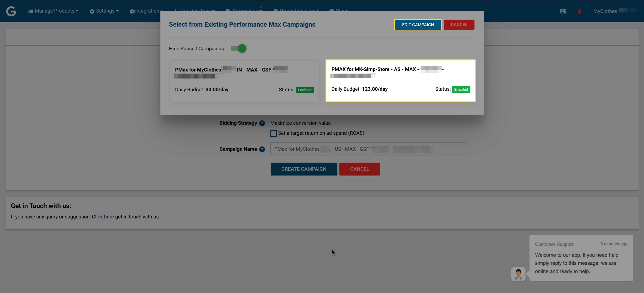Cancel the campaign selection dialog
This screenshot has height=293, width=644.
click(459, 24)
